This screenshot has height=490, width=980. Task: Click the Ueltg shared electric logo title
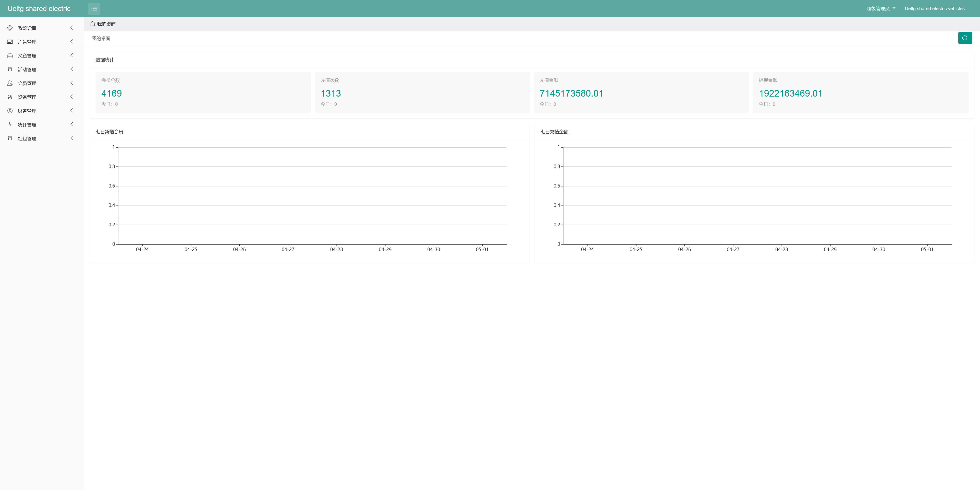(39, 9)
